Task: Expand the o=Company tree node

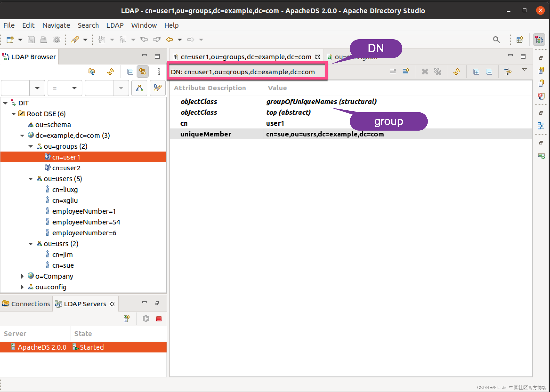Action: pyautogui.click(x=22, y=276)
